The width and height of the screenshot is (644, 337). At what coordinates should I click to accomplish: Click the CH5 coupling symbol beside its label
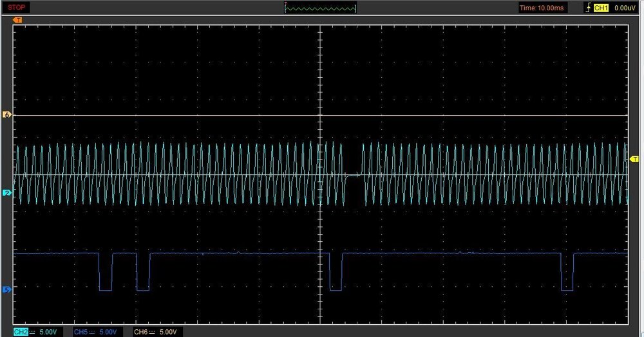tap(92, 332)
